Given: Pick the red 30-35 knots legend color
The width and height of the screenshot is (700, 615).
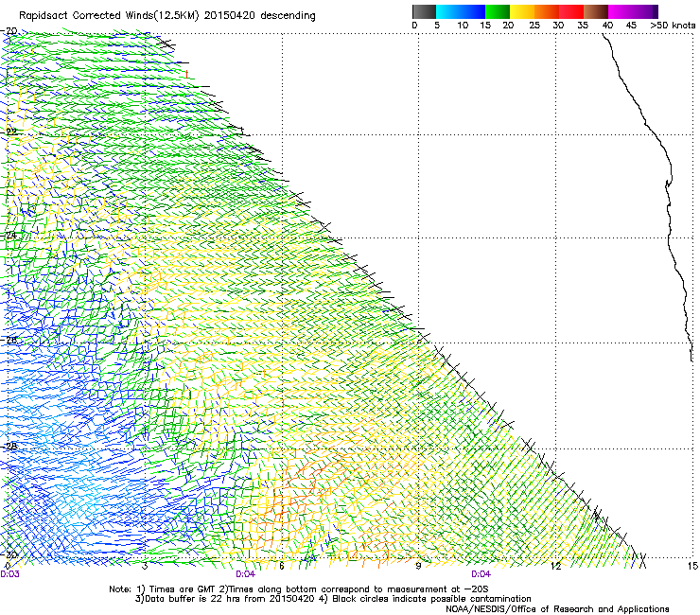Looking at the screenshot, I should 571,11.
